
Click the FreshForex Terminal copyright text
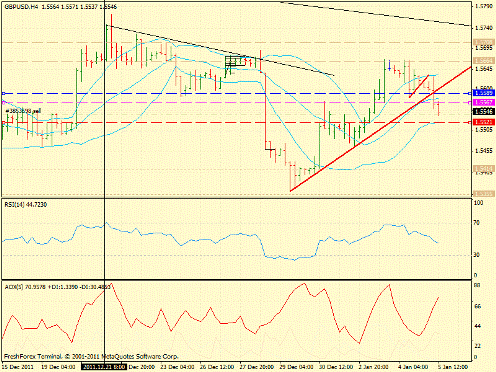[91, 356]
